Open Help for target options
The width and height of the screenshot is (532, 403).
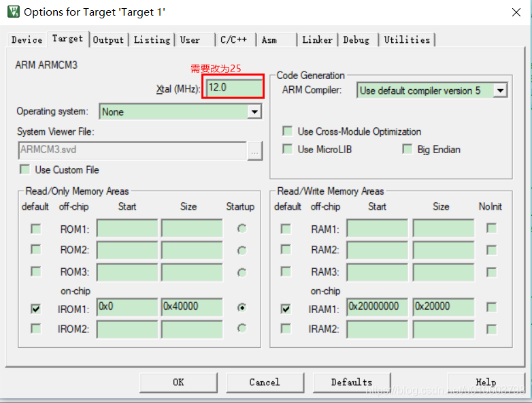point(486,383)
